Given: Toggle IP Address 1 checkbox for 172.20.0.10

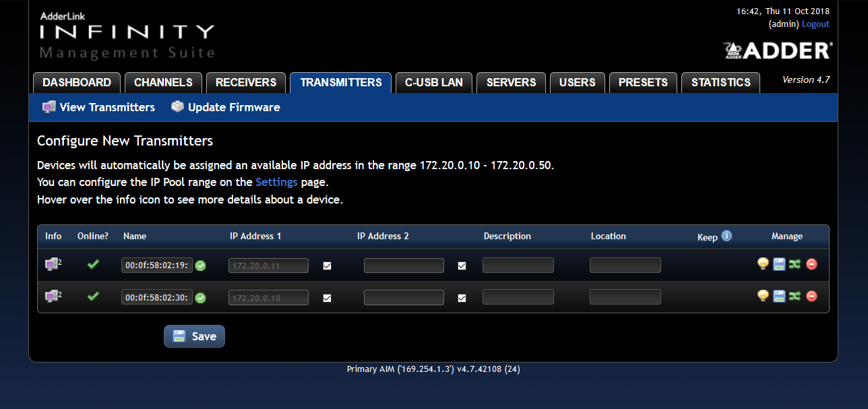Looking at the screenshot, I should 327,297.
